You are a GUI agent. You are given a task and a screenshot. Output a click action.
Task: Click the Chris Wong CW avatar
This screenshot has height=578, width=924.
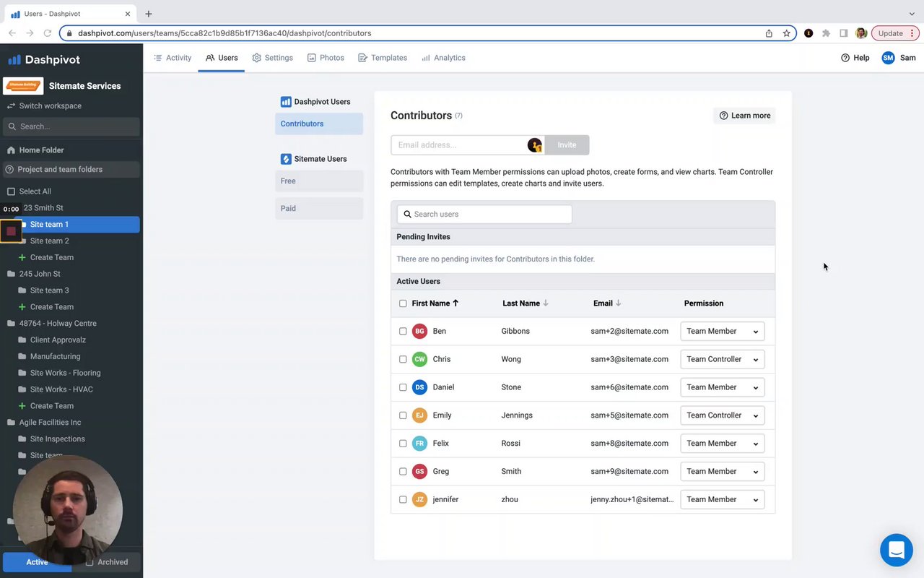(419, 359)
